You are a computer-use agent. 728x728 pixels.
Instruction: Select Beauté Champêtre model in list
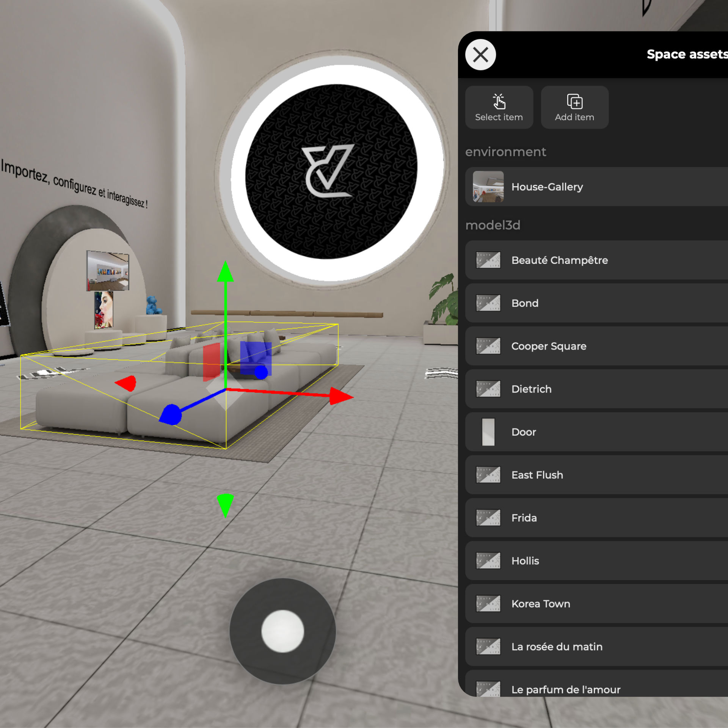click(x=559, y=260)
